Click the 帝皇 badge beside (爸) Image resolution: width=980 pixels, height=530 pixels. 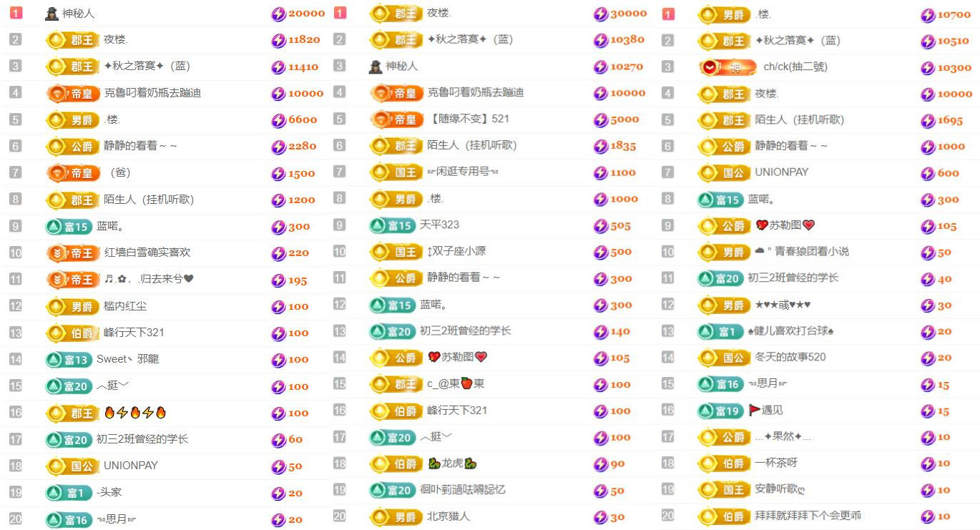73,173
